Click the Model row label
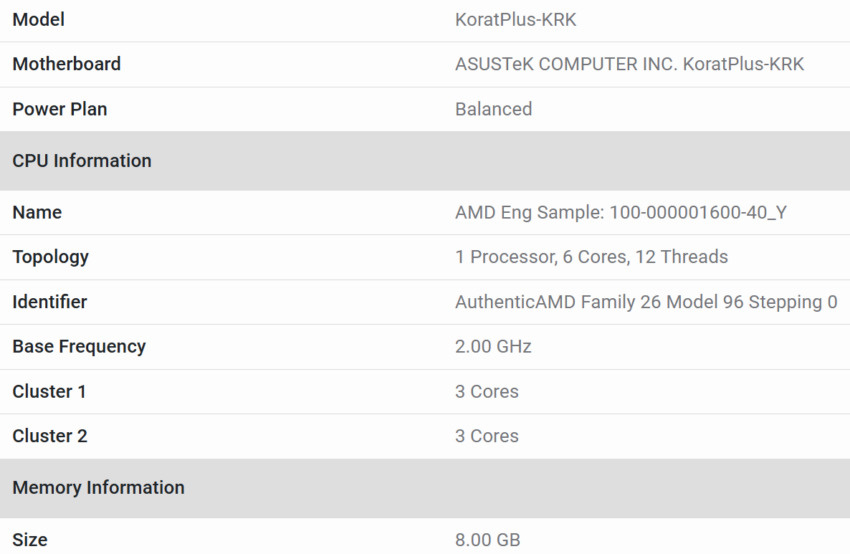The image size is (850, 554). pos(38,20)
